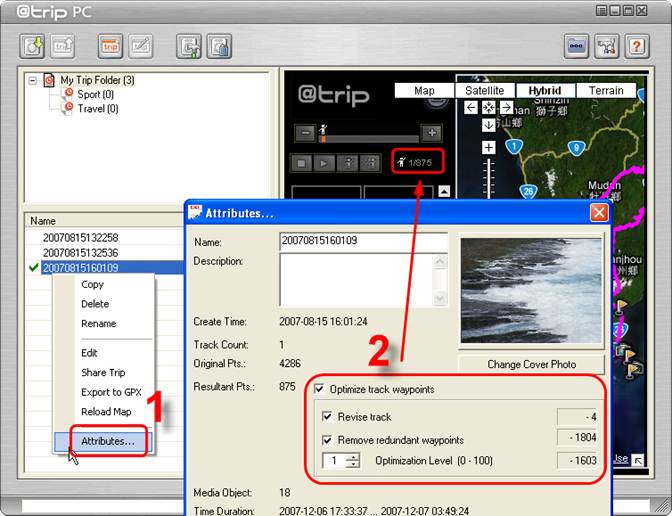The height and width of the screenshot is (516, 672).
Task: Collapse the My Trip Folder tree node
Action: point(33,80)
